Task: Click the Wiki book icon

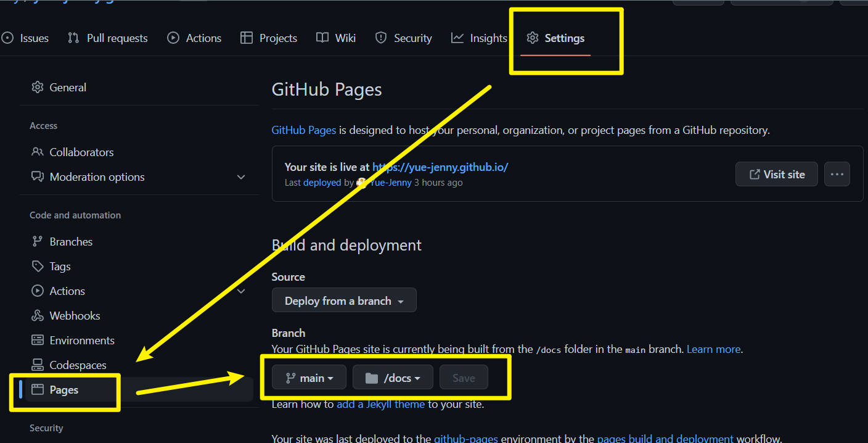Action: (322, 38)
